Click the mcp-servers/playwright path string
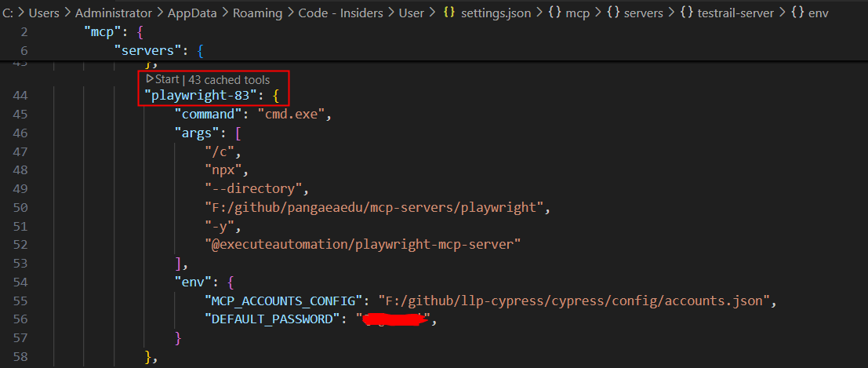The image size is (868, 368). click(x=374, y=207)
